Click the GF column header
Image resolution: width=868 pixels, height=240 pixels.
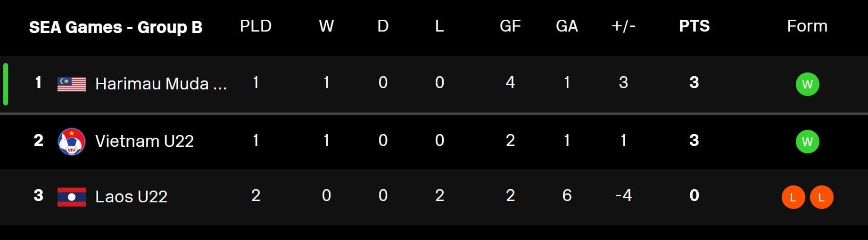point(510,26)
